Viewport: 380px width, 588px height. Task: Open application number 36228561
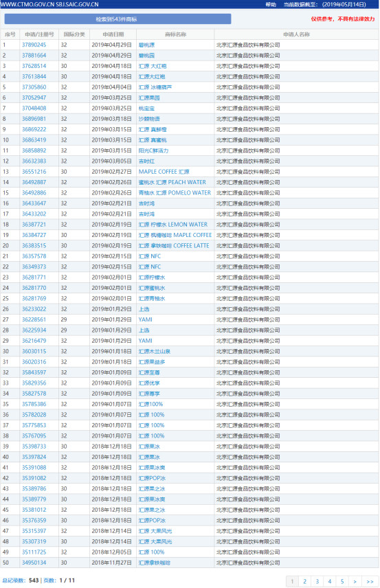tap(34, 320)
